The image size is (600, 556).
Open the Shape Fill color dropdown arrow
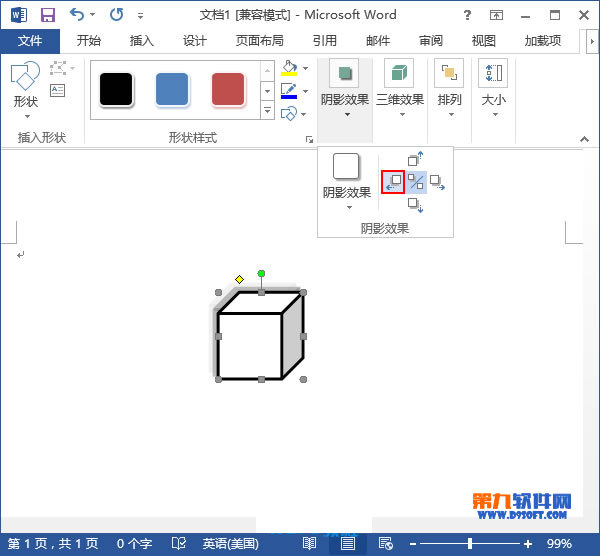click(305, 68)
